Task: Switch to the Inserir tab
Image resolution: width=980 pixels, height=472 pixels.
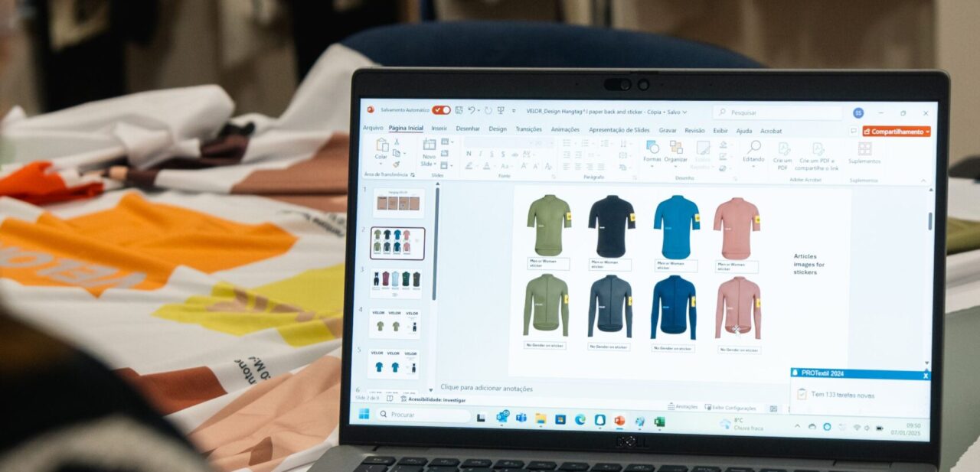Action: coord(439,129)
